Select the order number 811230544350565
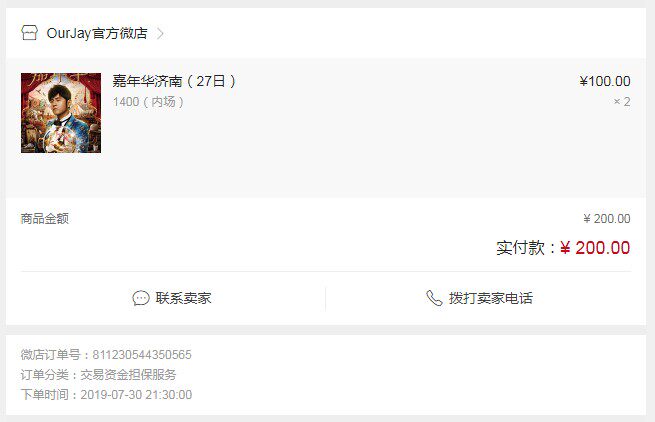Viewport: 655px width, 422px height. coord(142,355)
